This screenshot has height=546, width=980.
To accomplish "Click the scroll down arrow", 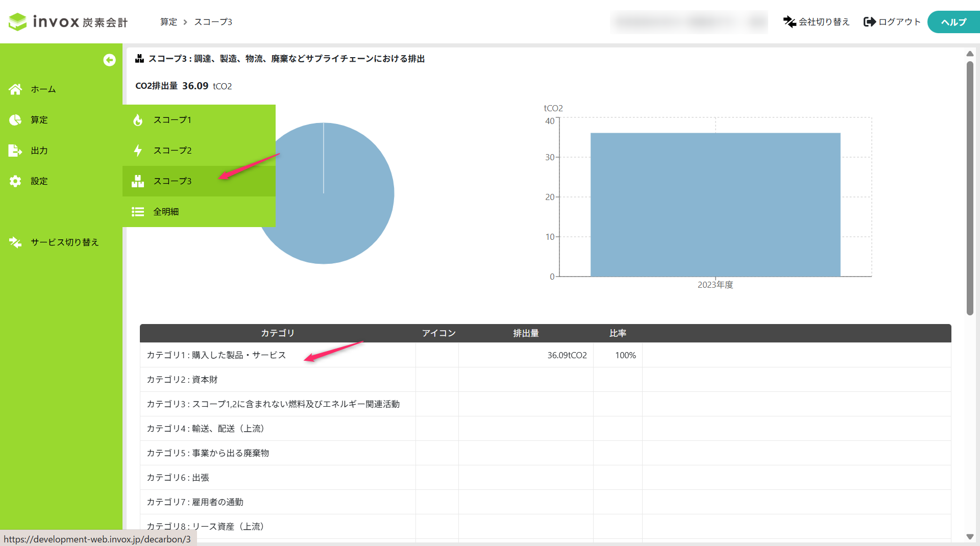I will pos(970,537).
